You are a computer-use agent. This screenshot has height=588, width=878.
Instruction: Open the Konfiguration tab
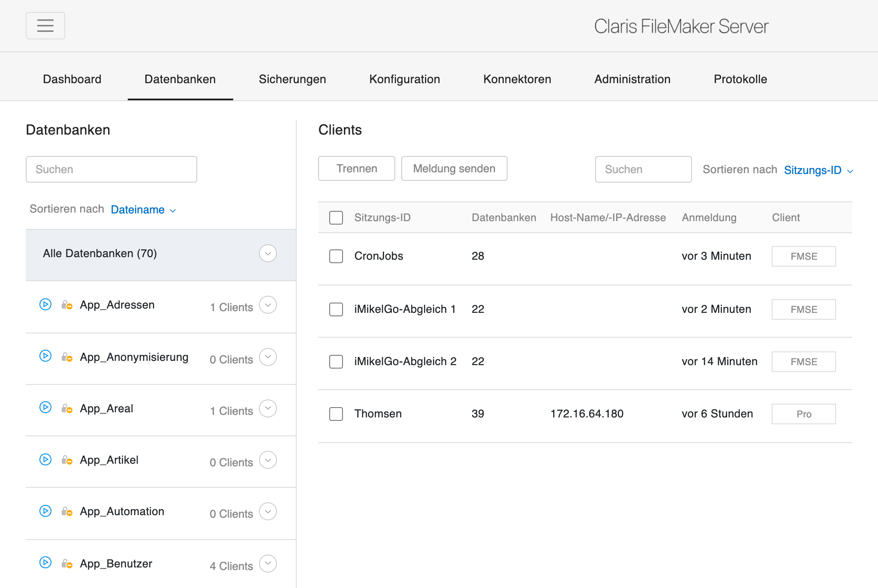pyautogui.click(x=405, y=79)
